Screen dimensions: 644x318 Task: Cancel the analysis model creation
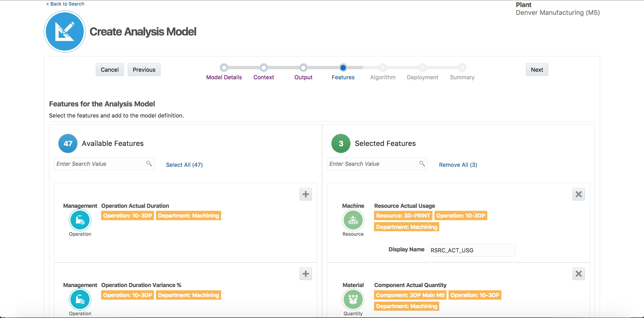click(110, 69)
